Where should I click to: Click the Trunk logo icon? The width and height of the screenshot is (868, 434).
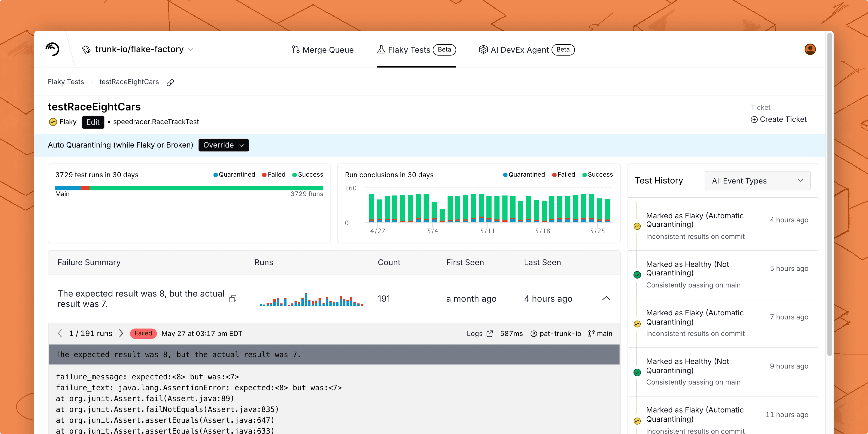[x=53, y=49]
